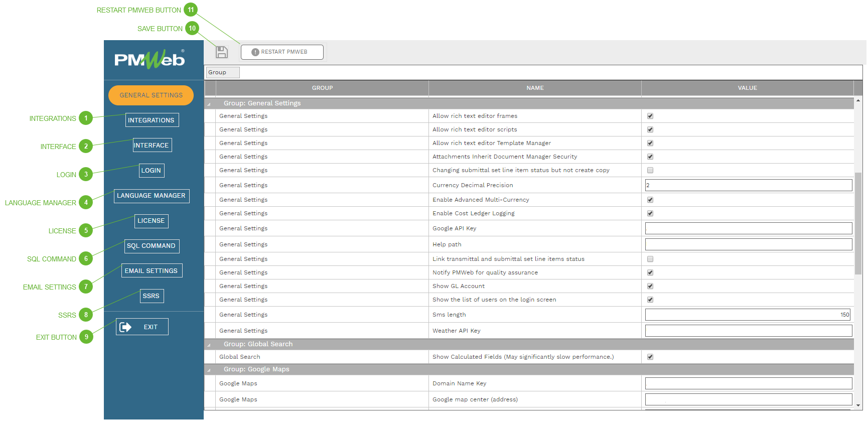Open the SQL Command section
The height and width of the screenshot is (421, 868).
[151, 246]
